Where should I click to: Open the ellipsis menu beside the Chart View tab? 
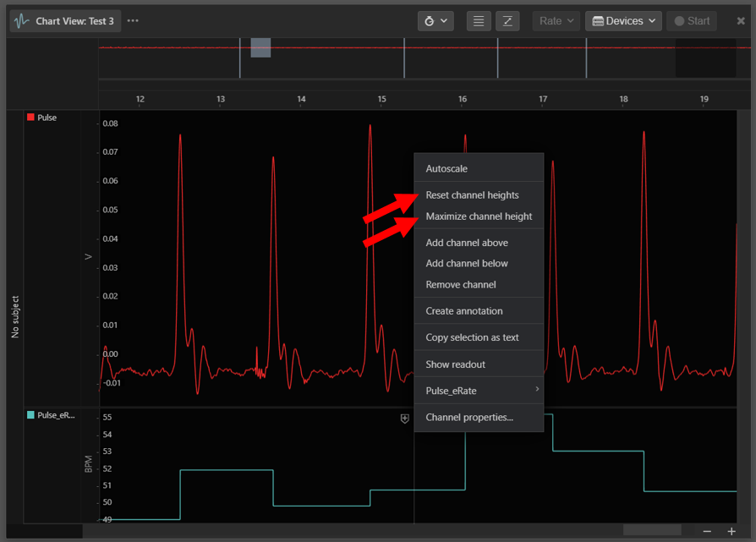point(132,21)
